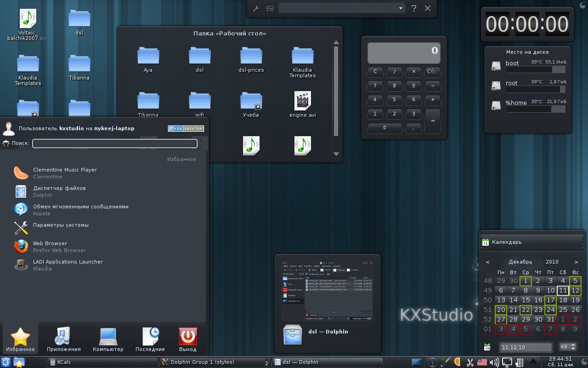588x368 pixels.
Task: Switch to the Последние tab
Action: [150, 339]
